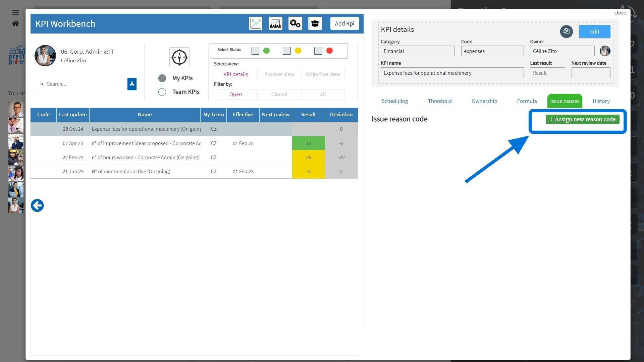Open the team performance chart icon
Viewport: 644px width, 362px height.
[x=275, y=23]
